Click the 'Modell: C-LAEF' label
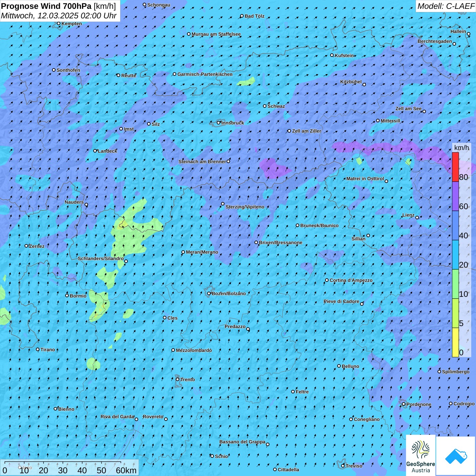476x476 pixels. 446,6
